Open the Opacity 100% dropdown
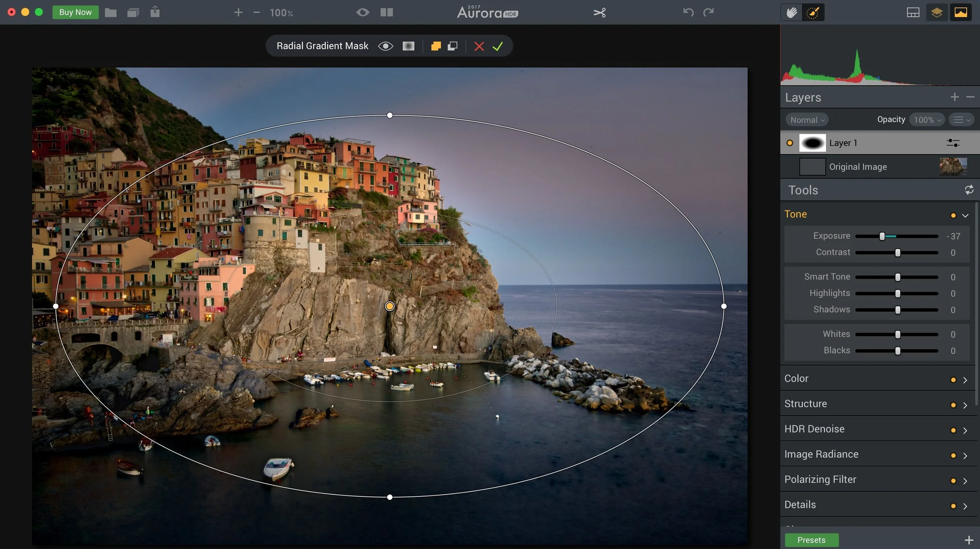980x549 pixels. click(927, 120)
